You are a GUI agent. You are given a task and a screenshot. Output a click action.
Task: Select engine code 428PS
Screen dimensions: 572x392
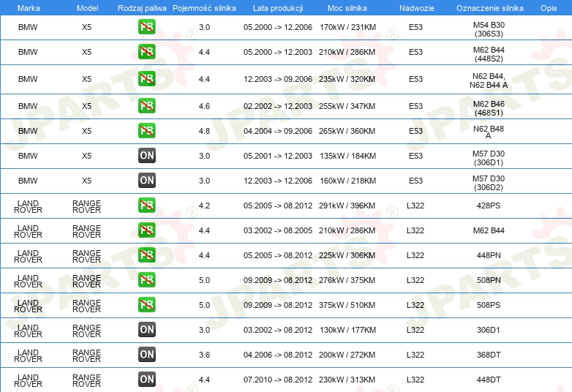click(x=489, y=206)
